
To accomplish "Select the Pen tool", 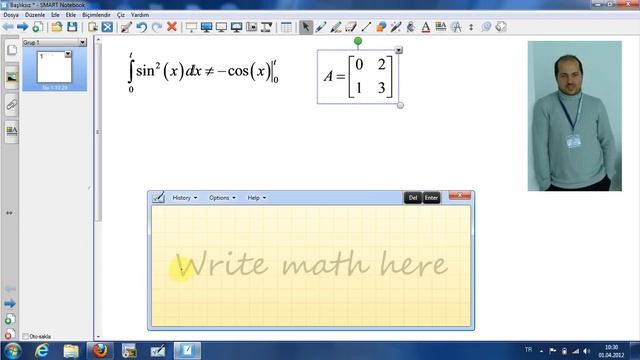I will (321, 27).
